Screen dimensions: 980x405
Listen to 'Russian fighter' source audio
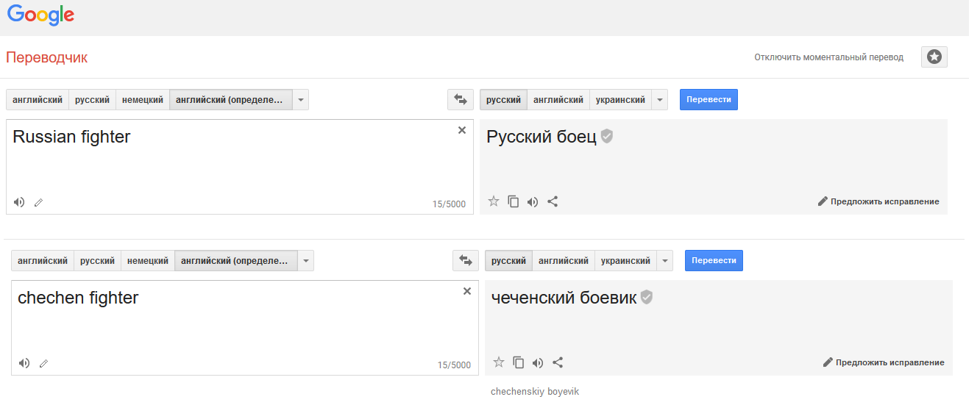[x=19, y=202]
